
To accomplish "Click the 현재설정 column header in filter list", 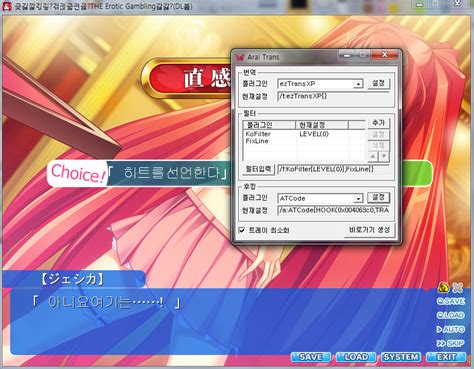I will pos(322,125).
